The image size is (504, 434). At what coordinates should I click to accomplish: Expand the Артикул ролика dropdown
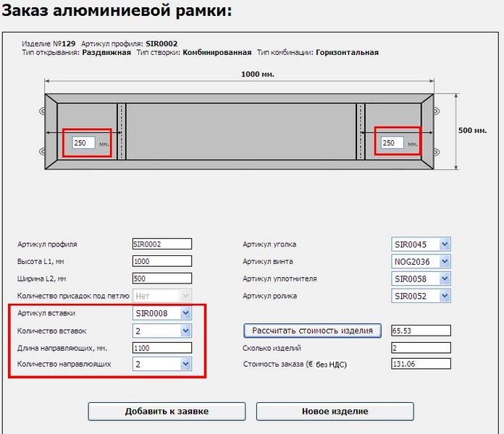click(x=421, y=296)
